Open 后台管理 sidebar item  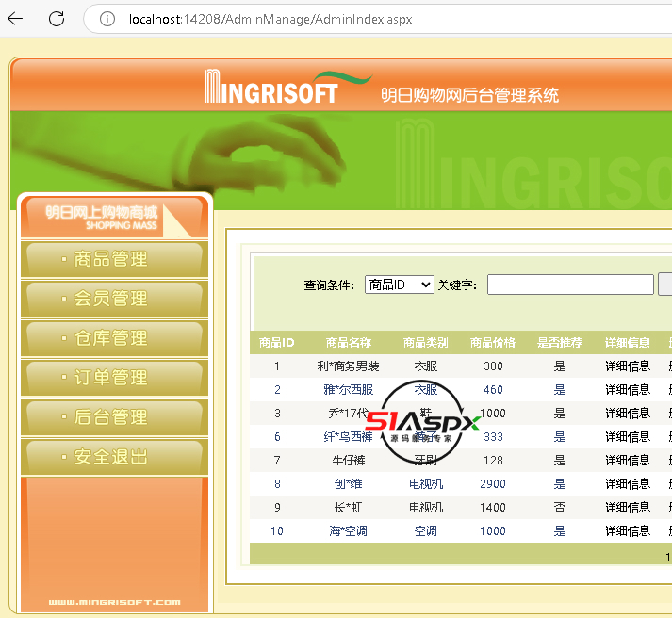pyautogui.click(x=113, y=417)
